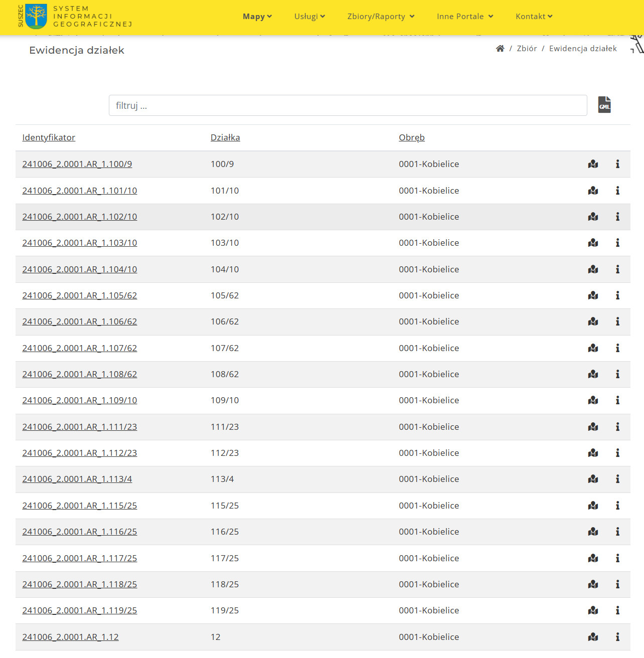Sort table by Obręb column
Viewport: 644px width, 658px height.
coord(411,137)
